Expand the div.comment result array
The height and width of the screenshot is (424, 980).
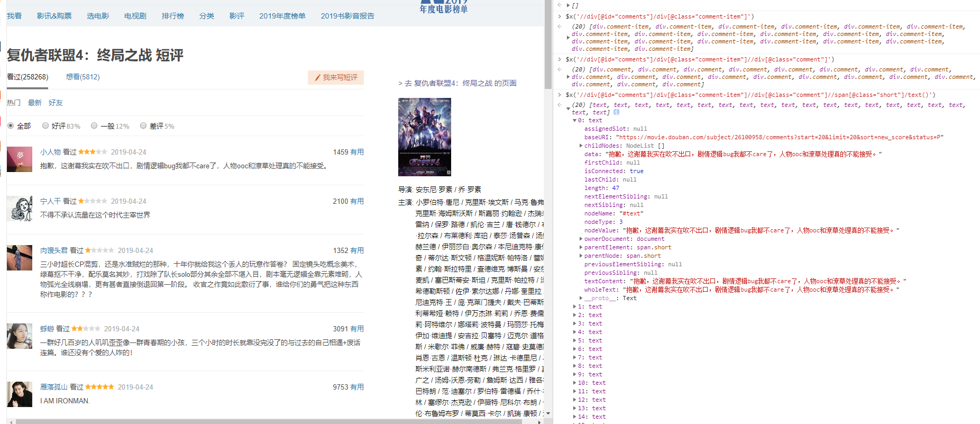point(568,77)
